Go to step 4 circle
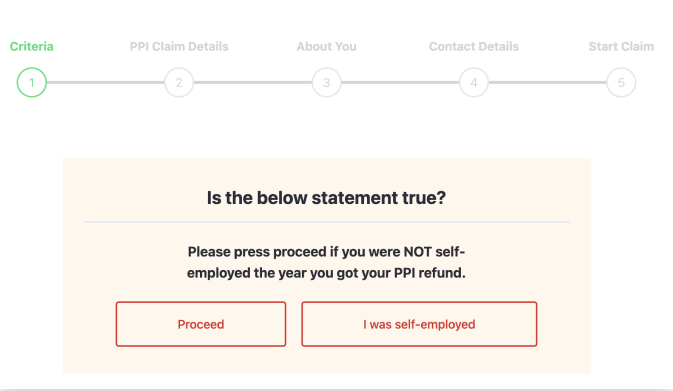 (x=474, y=82)
